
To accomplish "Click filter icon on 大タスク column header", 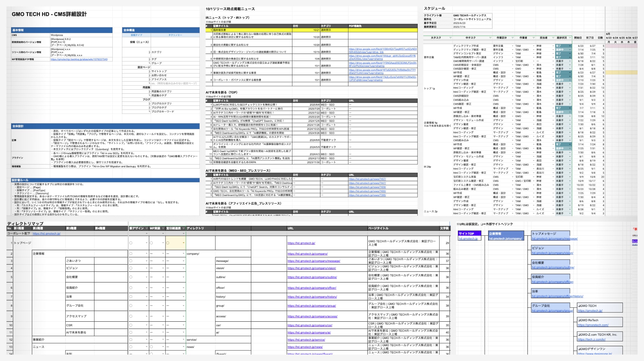I will click(450, 38).
